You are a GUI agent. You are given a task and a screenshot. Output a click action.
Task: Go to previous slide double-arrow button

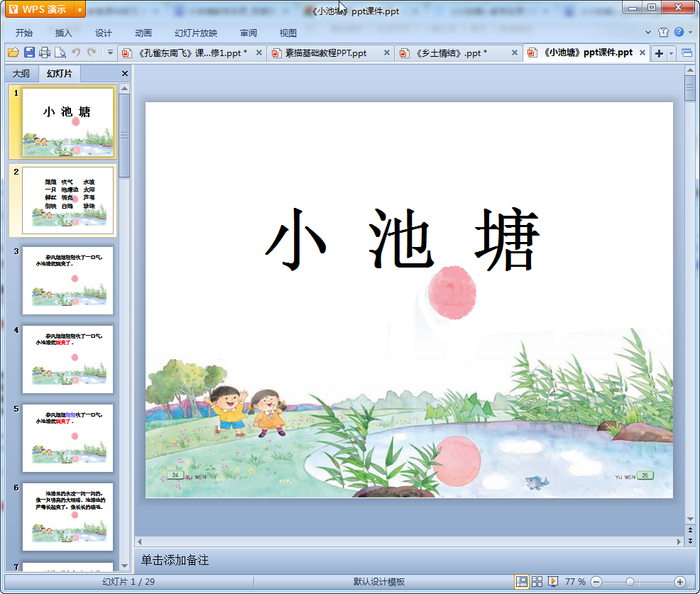690,530
